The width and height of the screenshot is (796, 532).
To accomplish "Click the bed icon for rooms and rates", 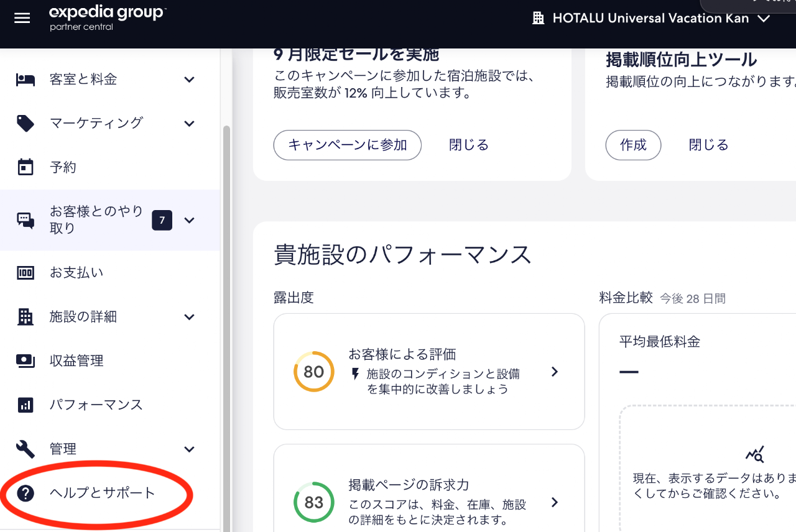I will [25, 80].
